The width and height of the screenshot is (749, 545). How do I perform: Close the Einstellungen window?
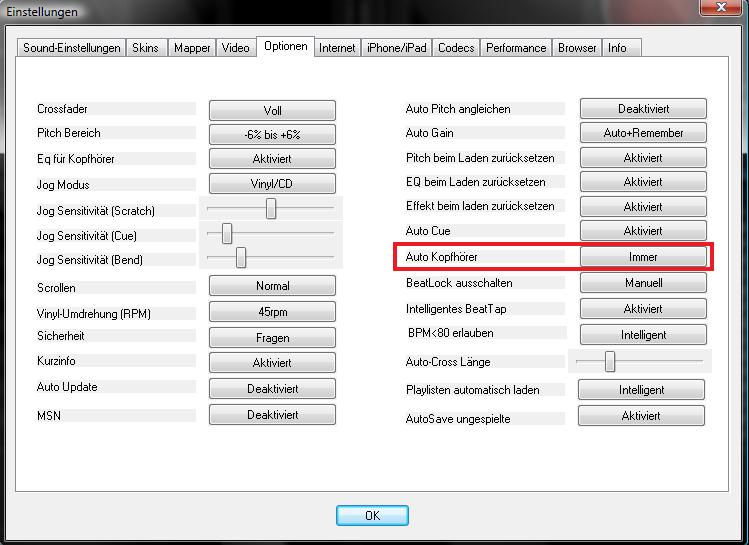point(719,9)
